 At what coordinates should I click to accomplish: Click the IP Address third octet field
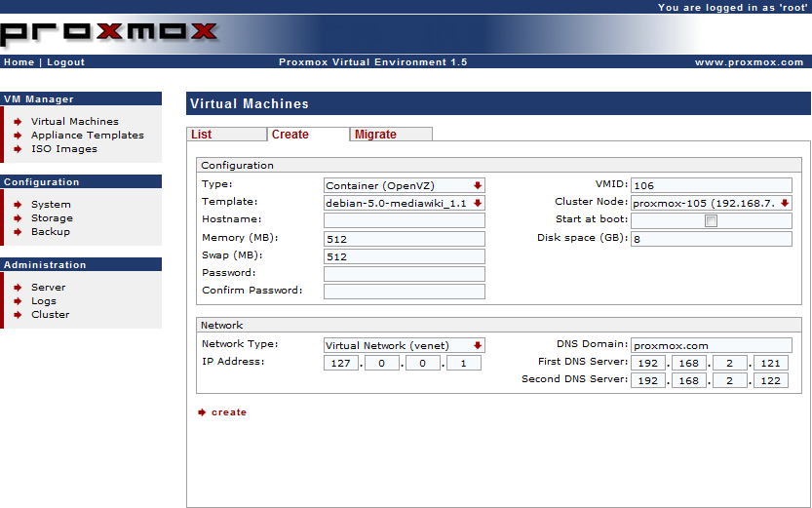(423, 363)
